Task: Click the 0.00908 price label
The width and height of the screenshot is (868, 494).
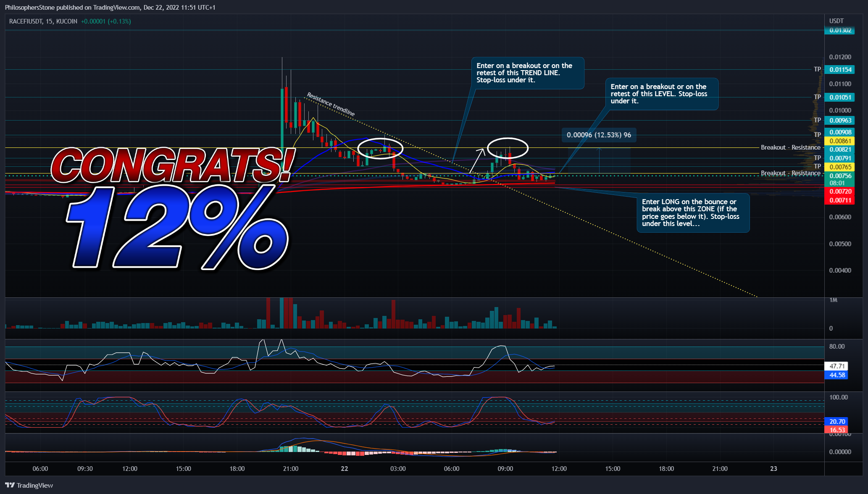Action: (x=839, y=132)
